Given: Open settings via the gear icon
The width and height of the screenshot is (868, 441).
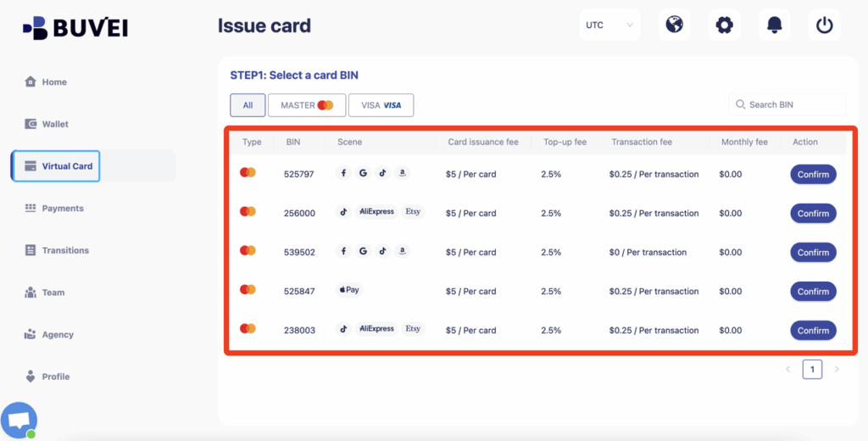Looking at the screenshot, I should click(724, 25).
